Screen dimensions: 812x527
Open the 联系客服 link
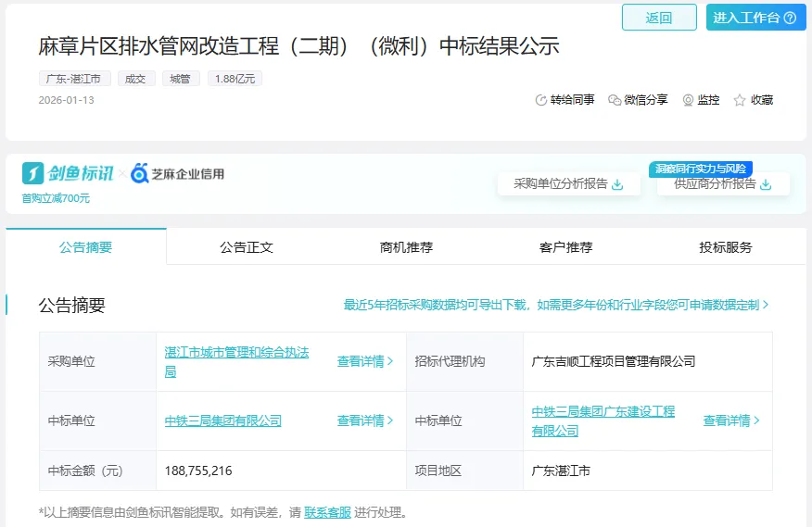pos(327,512)
